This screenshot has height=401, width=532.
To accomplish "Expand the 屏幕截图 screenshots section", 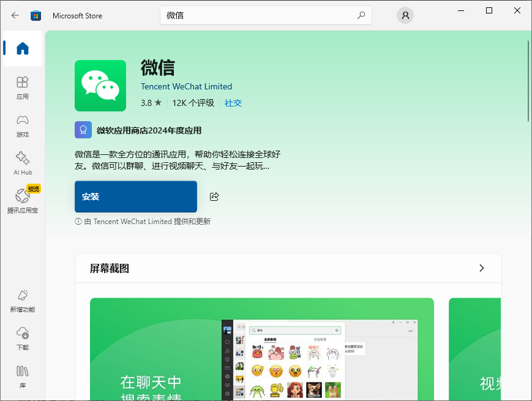I will [482, 268].
